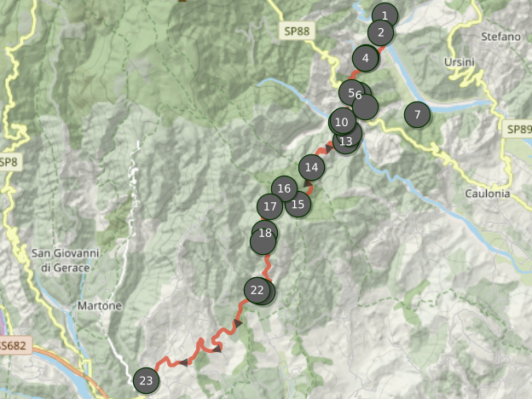
Task: Open waypoint marker 23 at route end
Action: [147, 381]
